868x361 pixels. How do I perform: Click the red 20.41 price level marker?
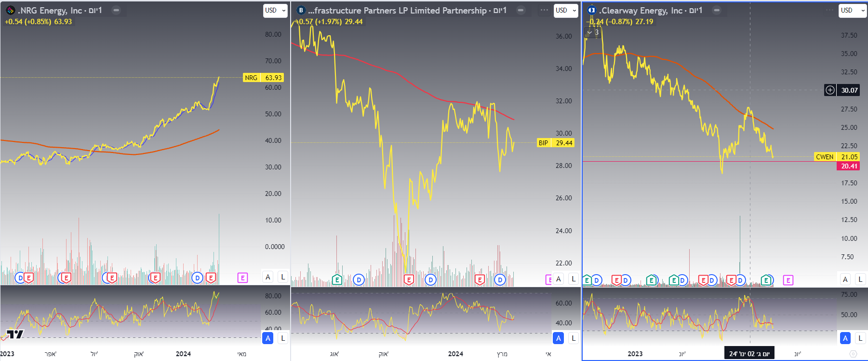848,166
